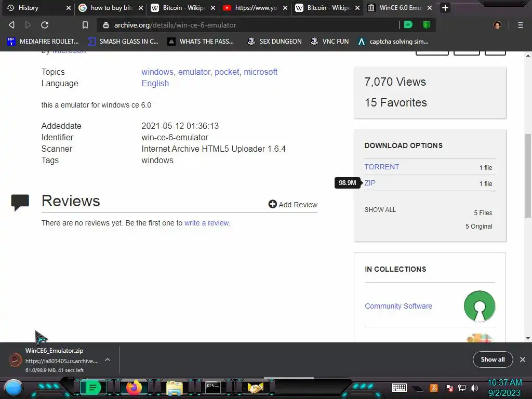The height and width of the screenshot is (399, 532).
Task: Reload the archive.org page
Action: tap(45, 25)
